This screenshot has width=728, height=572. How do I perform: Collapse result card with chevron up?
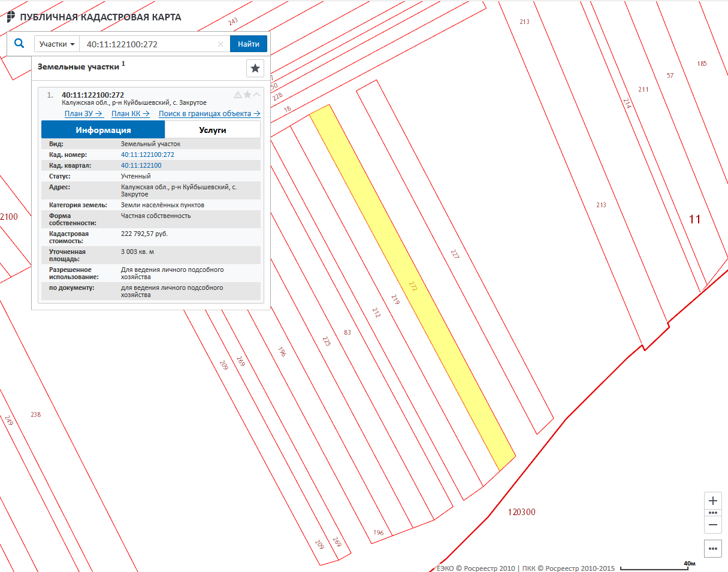(x=257, y=95)
